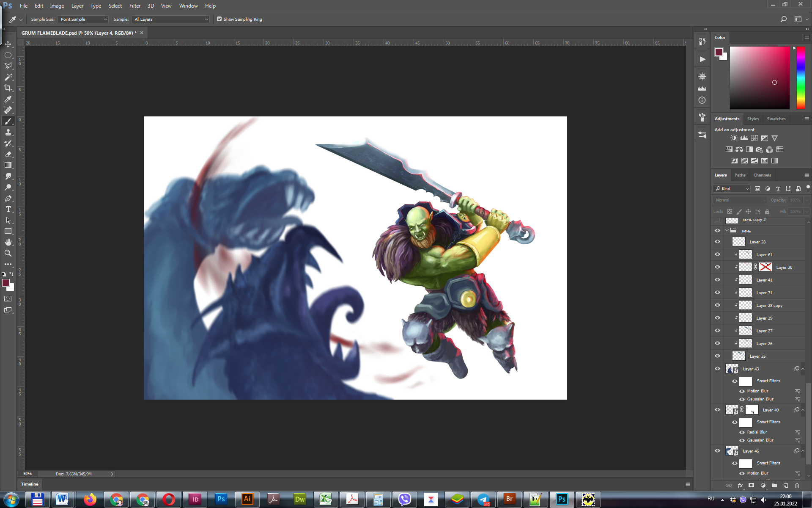Screen dimensions: 812x508
Task: Show the hidden меч copy 2 layer
Action: pos(717,220)
